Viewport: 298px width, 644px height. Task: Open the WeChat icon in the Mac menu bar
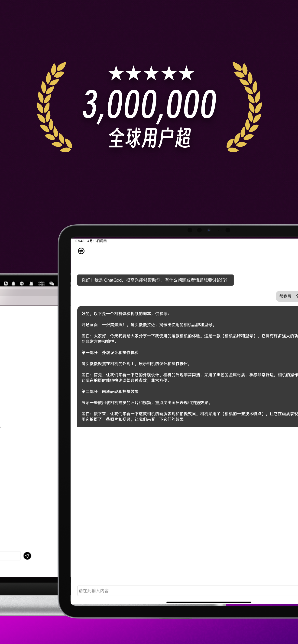[52, 283]
